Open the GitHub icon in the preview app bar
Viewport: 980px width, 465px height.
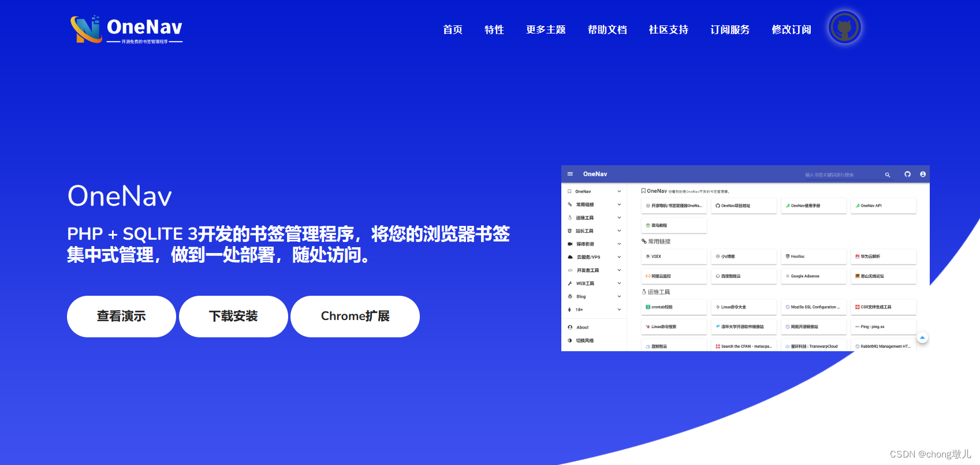[907, 174]
